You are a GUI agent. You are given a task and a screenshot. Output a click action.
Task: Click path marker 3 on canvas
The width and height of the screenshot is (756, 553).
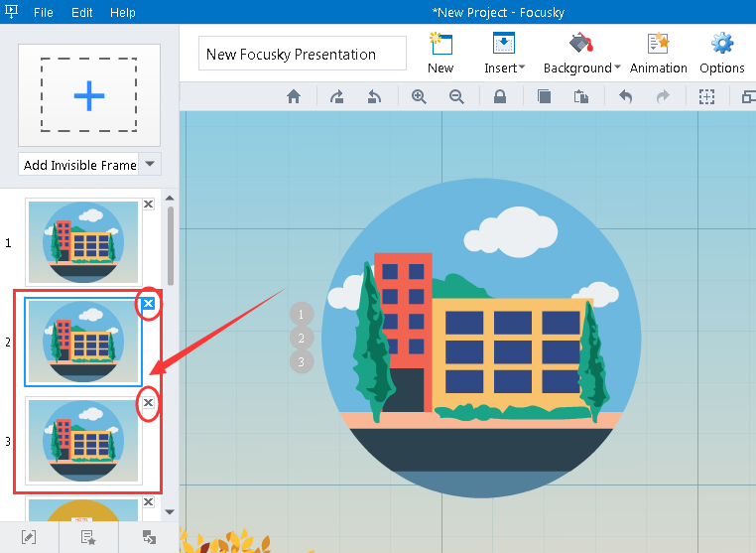tap(302, 361)
